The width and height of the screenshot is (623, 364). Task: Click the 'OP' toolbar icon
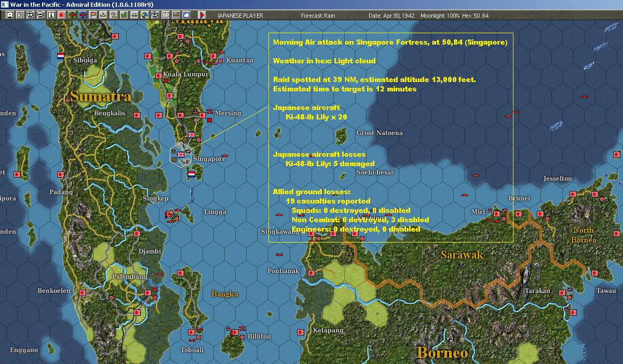click(x=165, y=15)
